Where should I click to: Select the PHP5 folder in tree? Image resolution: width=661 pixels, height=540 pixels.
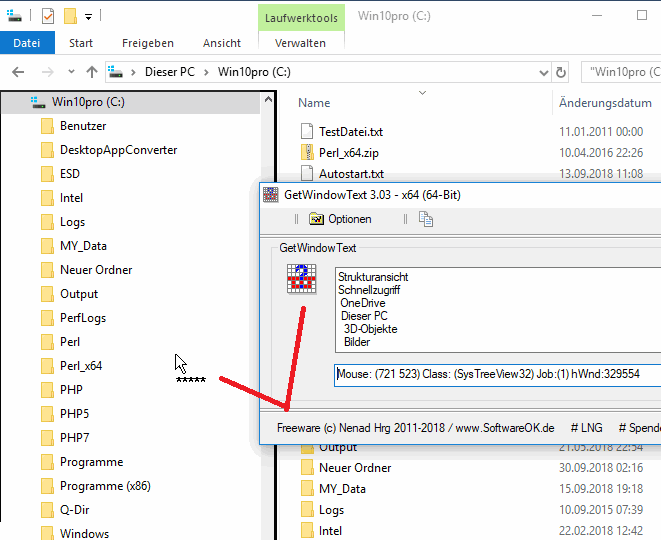[75, 414]
